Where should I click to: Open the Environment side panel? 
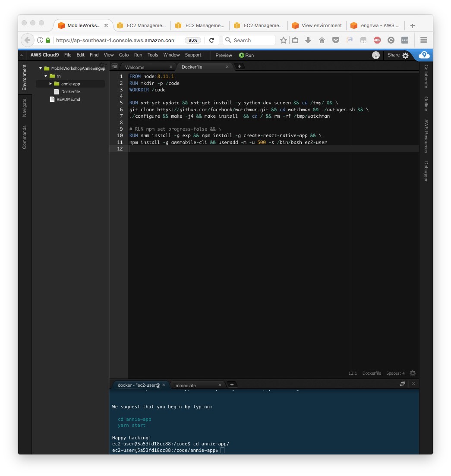25,78
